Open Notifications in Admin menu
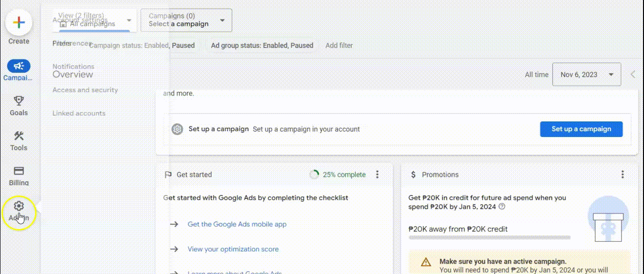The width and height of the screenshot is (644, 274). tap(73, 66)
